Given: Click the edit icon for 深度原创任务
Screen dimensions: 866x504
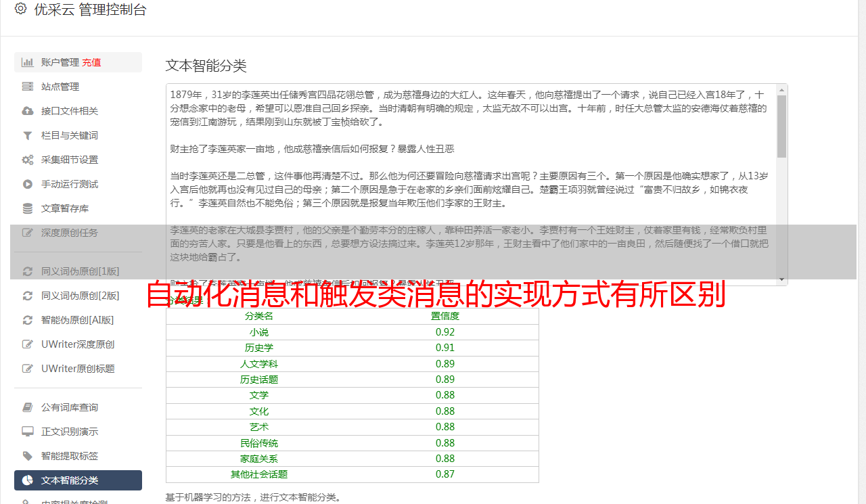Looking at the screenshot, I should click(x=28, y=233).
